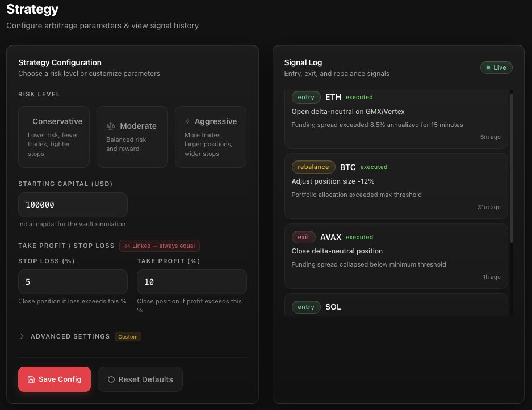Screen dimensions: 532x410
Task: Click Funding spread collapsed below minimum text
Action: tap(369, 264)
